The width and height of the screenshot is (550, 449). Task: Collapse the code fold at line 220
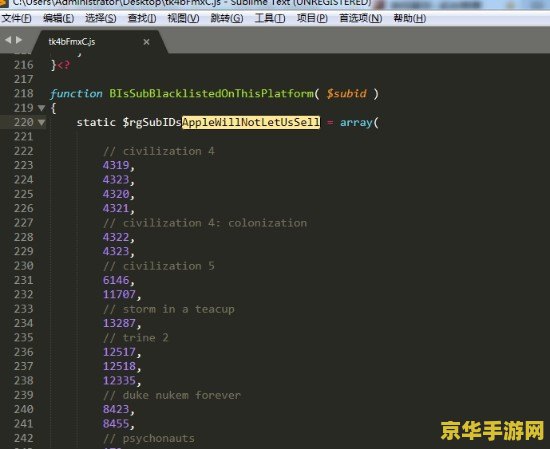pyautogui.click(x=41, y=122)
